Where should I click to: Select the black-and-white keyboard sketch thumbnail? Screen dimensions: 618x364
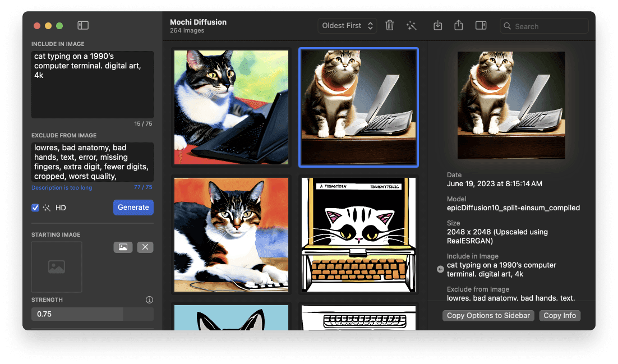pyautogui.click(x=359, y=317)
